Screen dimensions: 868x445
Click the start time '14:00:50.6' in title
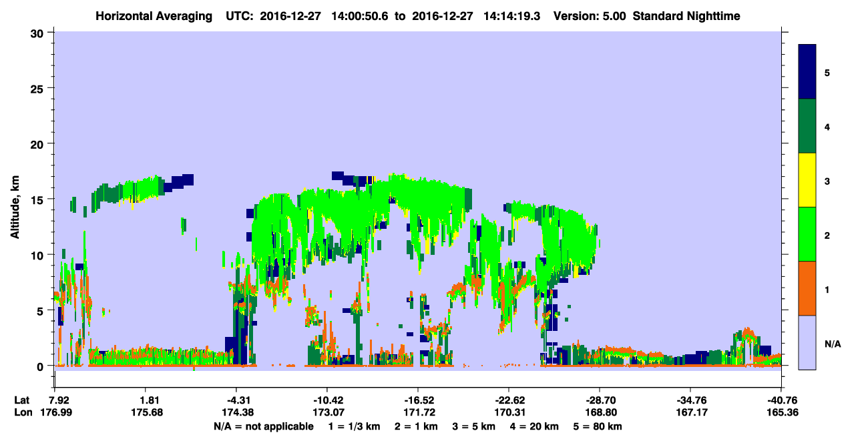[x=361, y=15]
